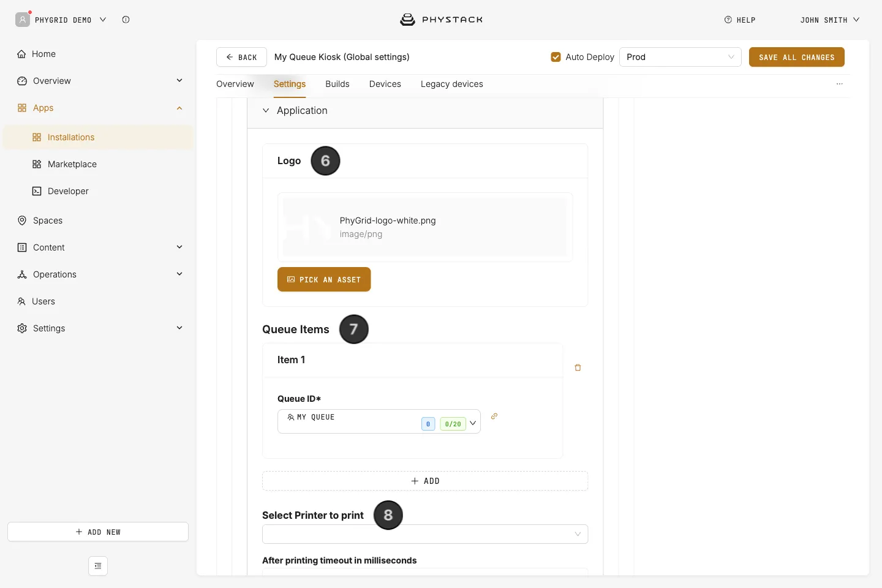Image resolution: width=882 pixels, height=588 pixels.
Task: Open the PhyGrid Demo tenant switcher chevron
Action: pos(103,20)
